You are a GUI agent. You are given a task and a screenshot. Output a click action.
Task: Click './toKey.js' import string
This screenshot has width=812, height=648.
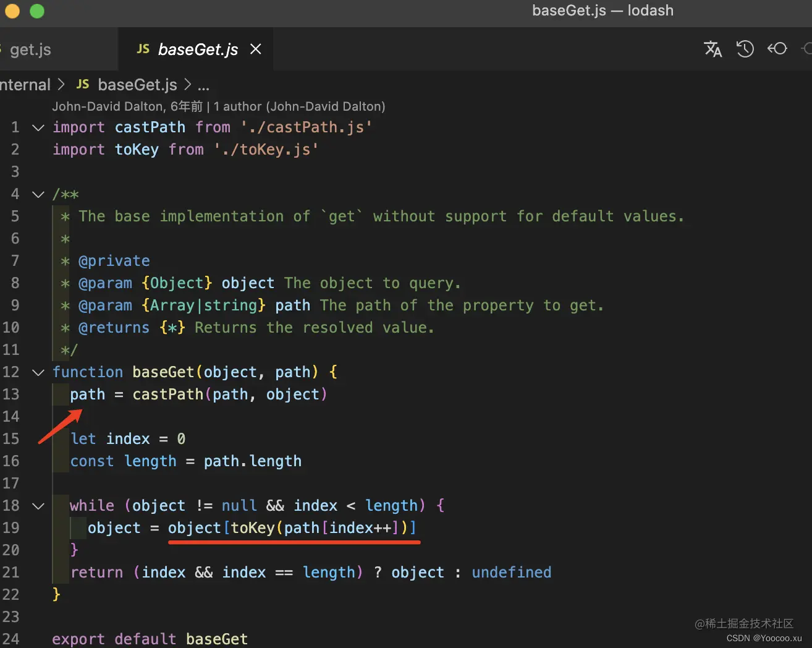coord(266,150)
